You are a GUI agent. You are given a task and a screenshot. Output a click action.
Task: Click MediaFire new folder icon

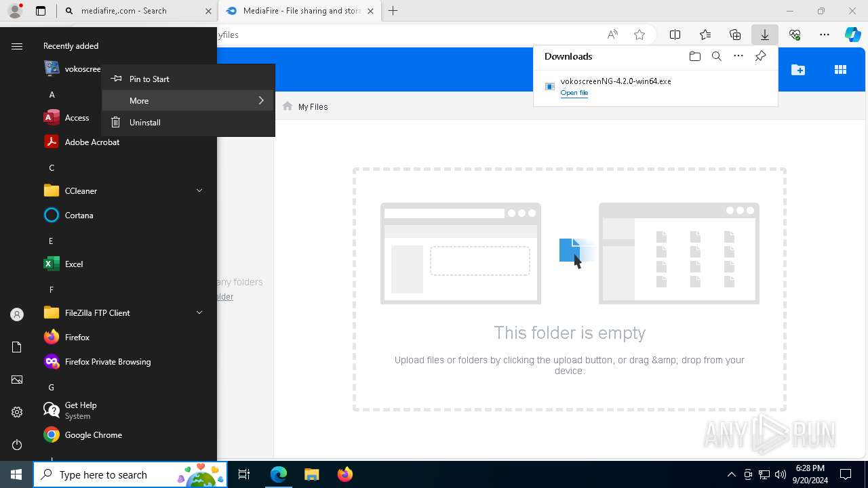click(798, 70)
